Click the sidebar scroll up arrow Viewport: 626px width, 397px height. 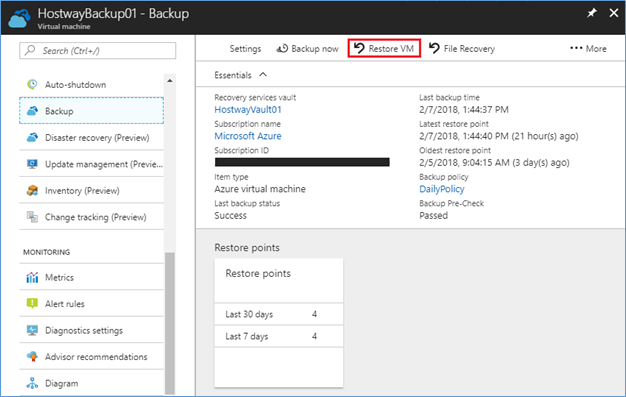coord(170,81)
